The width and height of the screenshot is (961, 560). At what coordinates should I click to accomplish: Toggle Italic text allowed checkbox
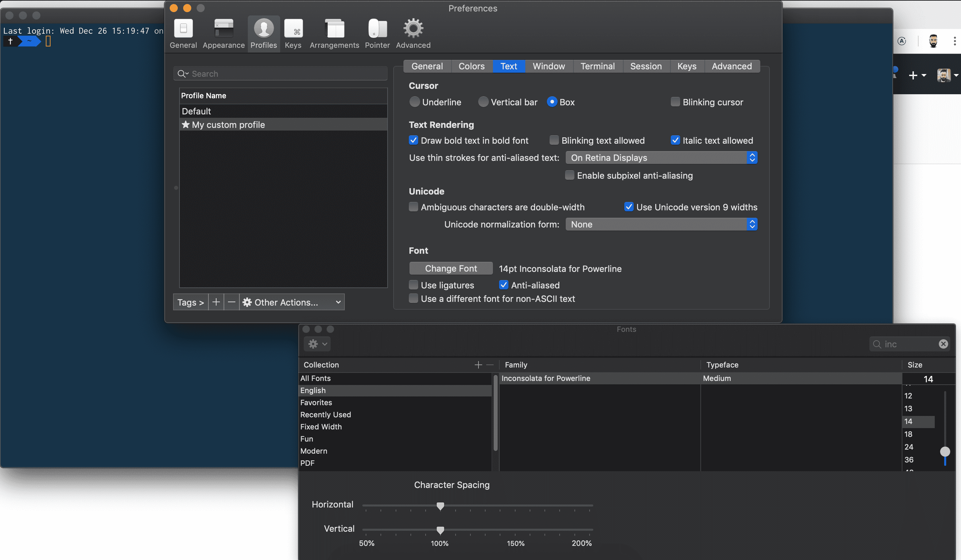(675, 140)
